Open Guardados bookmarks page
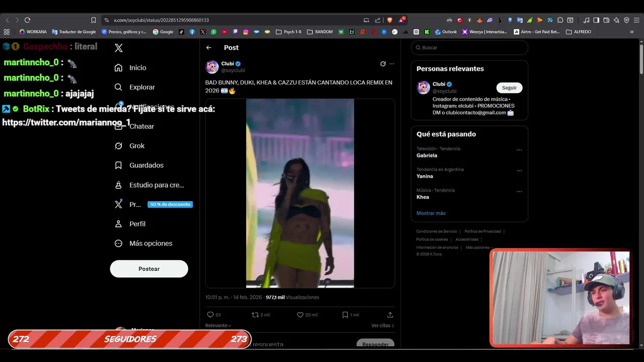 pyautogui.click(x=139, y=165)
